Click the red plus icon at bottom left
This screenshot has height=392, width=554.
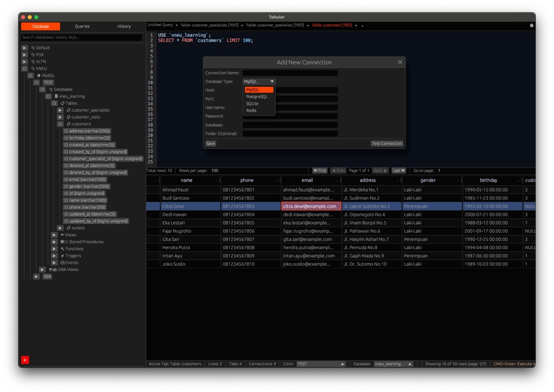(x=25, y=360)
